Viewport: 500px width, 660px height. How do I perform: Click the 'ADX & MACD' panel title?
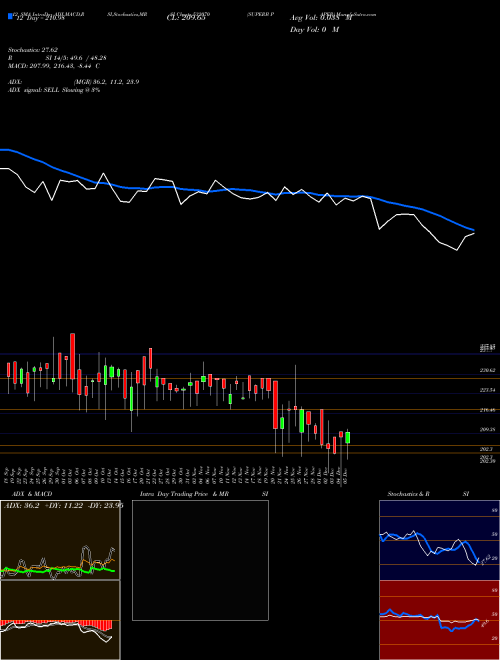pyautogui.click(x=32, y=494)
